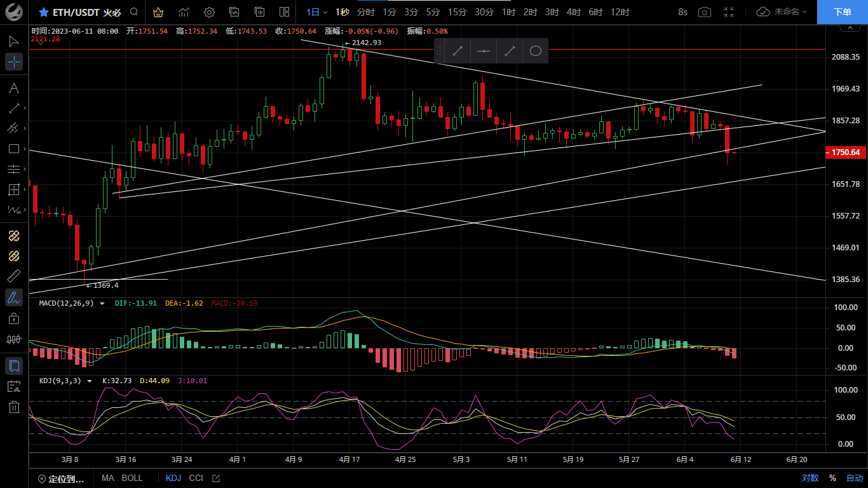
Task: Click the search icon beside ETH/USDT
Action: 133,12
